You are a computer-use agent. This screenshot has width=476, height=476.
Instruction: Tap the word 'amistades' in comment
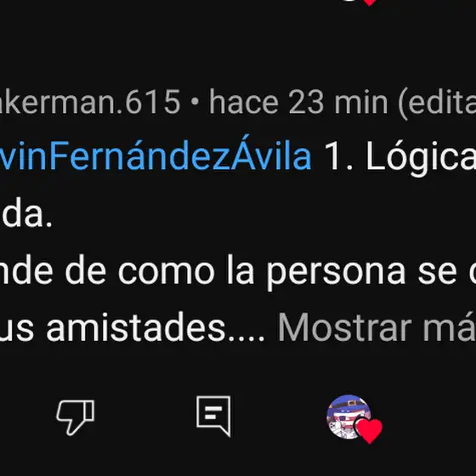click(x=136, y=328)
